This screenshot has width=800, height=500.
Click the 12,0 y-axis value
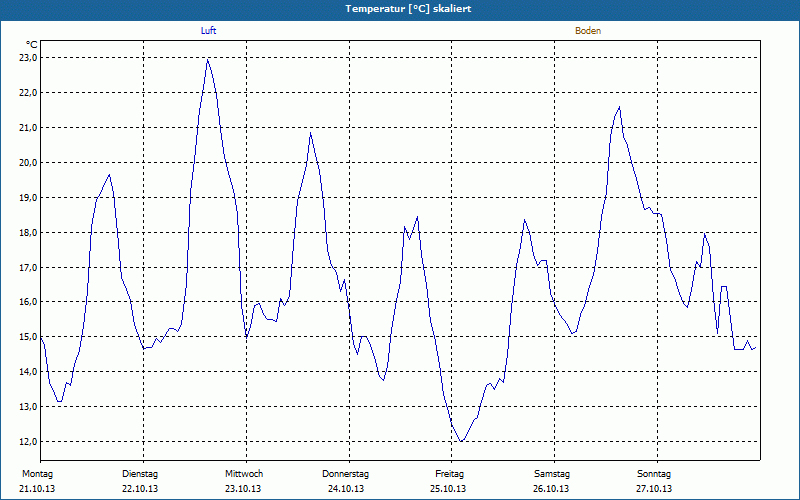(x=28, y=442)
